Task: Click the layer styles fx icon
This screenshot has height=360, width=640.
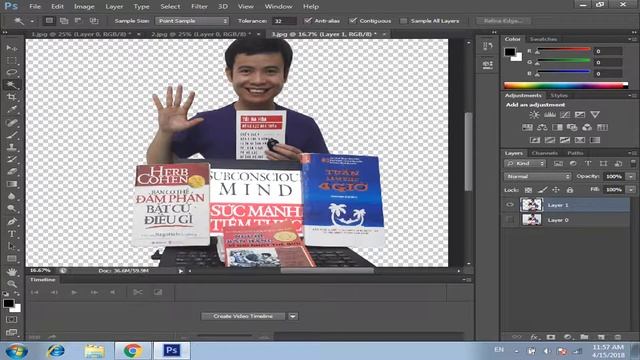Action: point(534,337)
